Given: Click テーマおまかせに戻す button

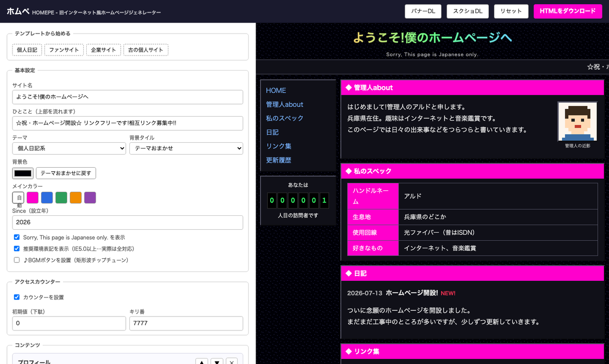Looking at the screenshot, I should point(66,173).
